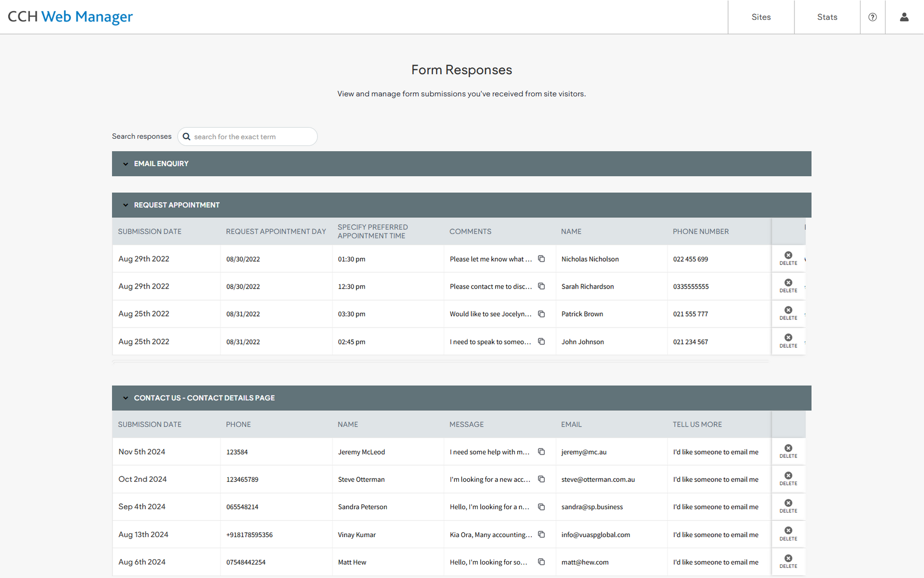Copy Steve Otterman's message text

click(541, 479)
